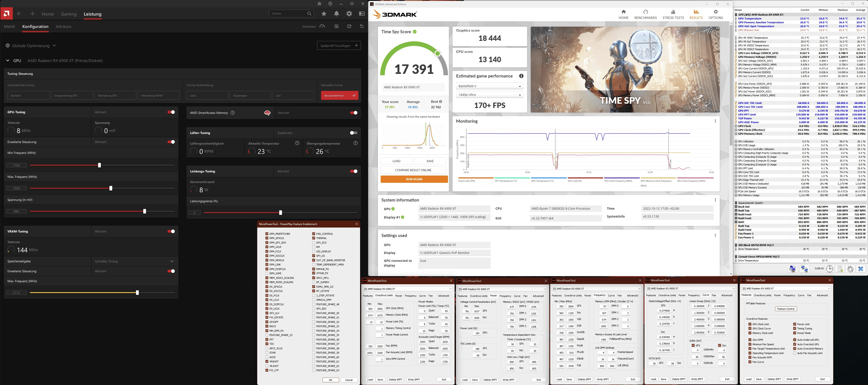Enable the Lüfter-Tuning switch
This screenshot has height=385, width=868.
(x=354, y=133)
